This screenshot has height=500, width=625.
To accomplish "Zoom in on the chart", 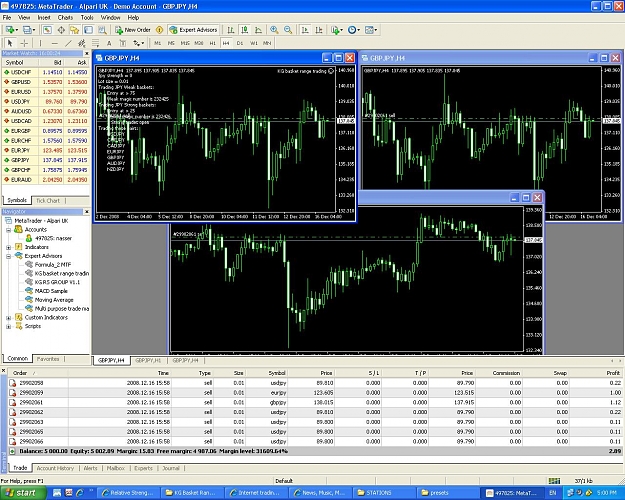I will pyautogui.click(x=274, y=30).
